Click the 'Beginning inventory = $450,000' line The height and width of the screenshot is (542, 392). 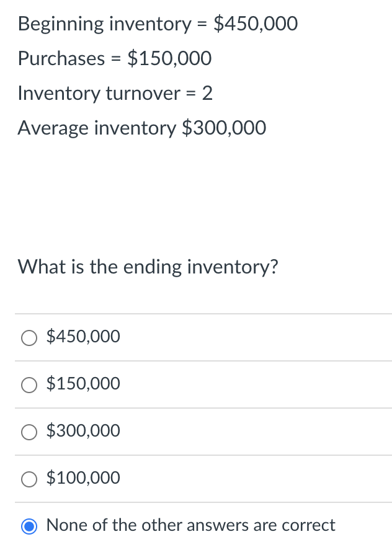coord(158,24)
